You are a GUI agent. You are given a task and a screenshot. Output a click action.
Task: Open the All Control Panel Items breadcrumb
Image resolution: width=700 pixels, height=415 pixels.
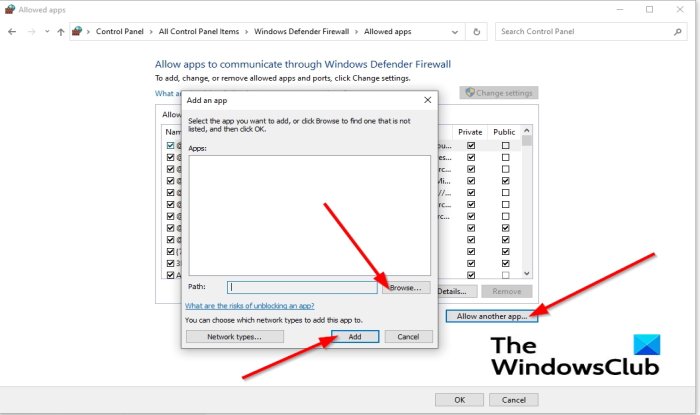click(x=199, y=32)
